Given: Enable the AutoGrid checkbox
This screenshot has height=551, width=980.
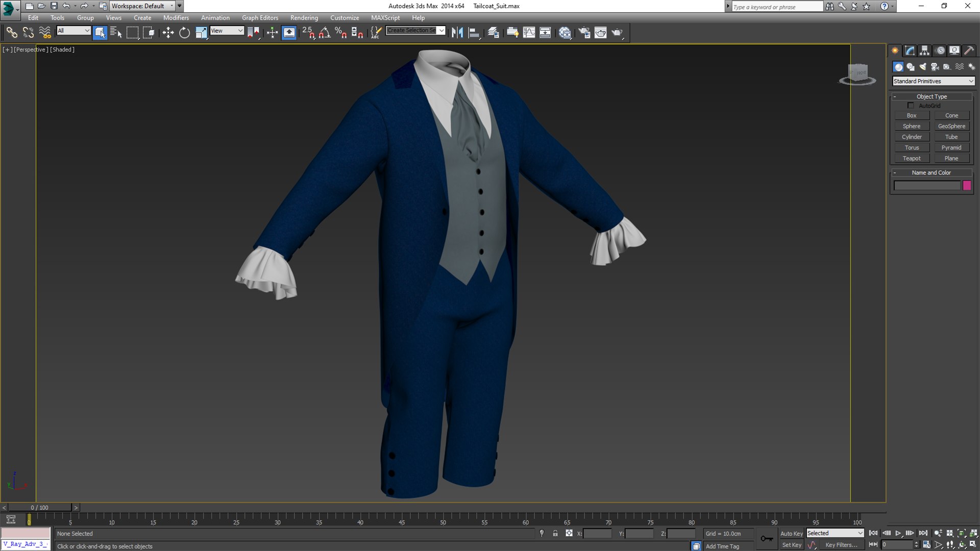Looking at the screenshot, I should pos(911,106).
